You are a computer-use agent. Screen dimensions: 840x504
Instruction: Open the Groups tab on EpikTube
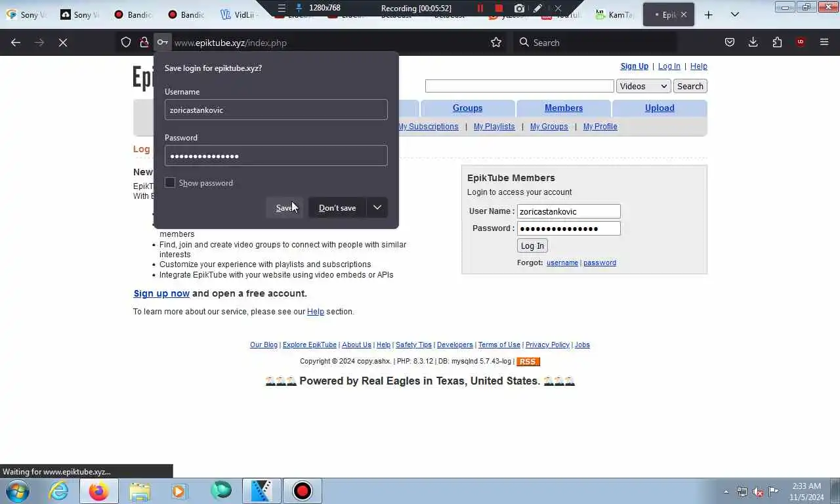467,108
